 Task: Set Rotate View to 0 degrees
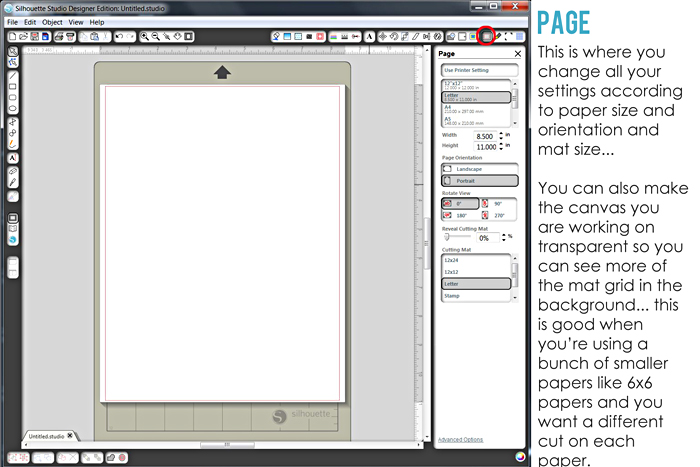click(x=460, y=204)
